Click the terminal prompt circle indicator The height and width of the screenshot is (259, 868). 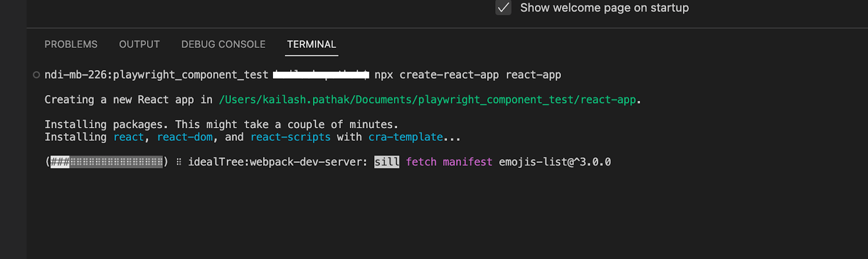click(x=36, y=75)
